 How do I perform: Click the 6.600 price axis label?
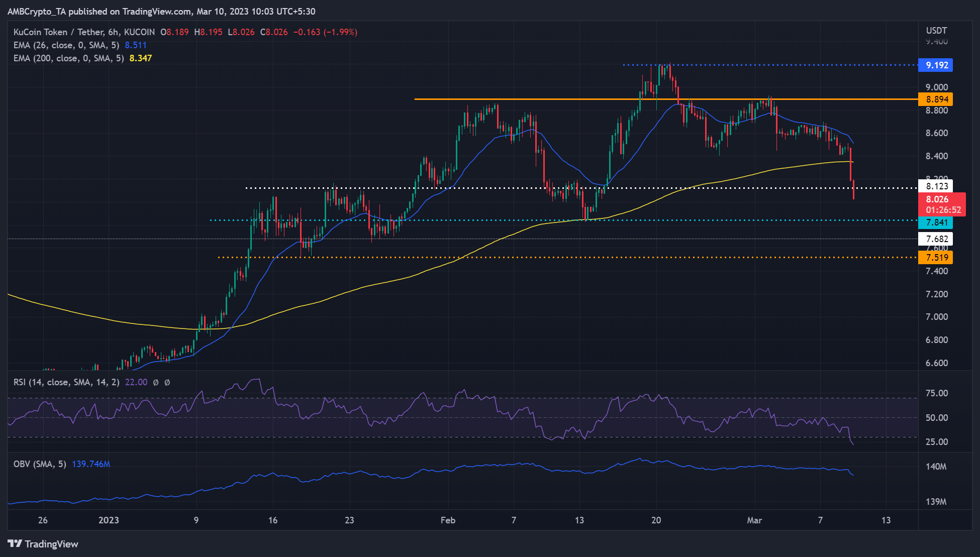(937, 363)
